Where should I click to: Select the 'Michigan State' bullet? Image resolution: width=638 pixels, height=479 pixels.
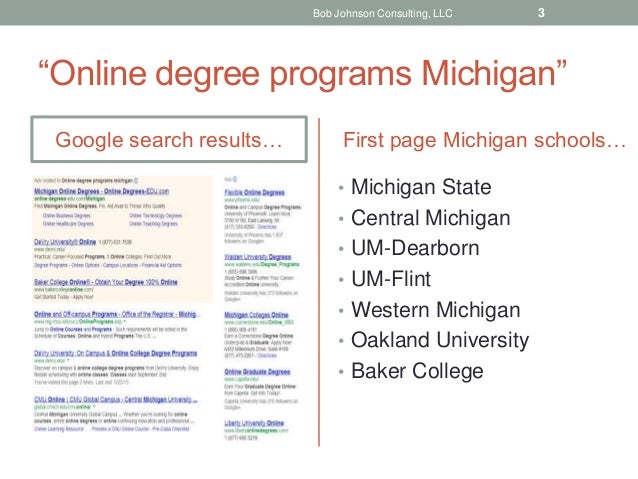click(421, 187)
